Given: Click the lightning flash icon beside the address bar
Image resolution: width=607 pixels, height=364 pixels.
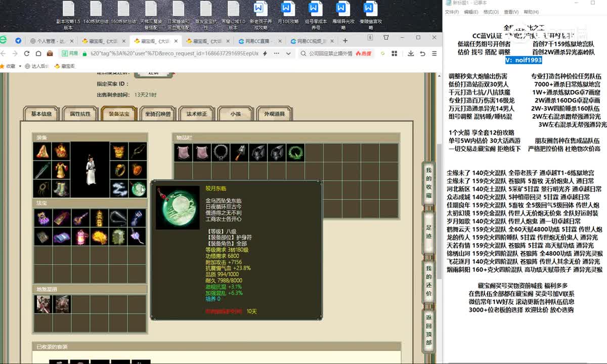Looking at the screenshot, I should click(265, 54).
